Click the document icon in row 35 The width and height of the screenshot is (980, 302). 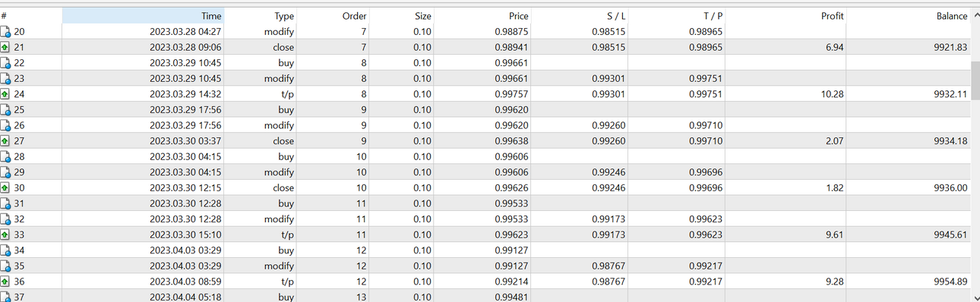5,266
